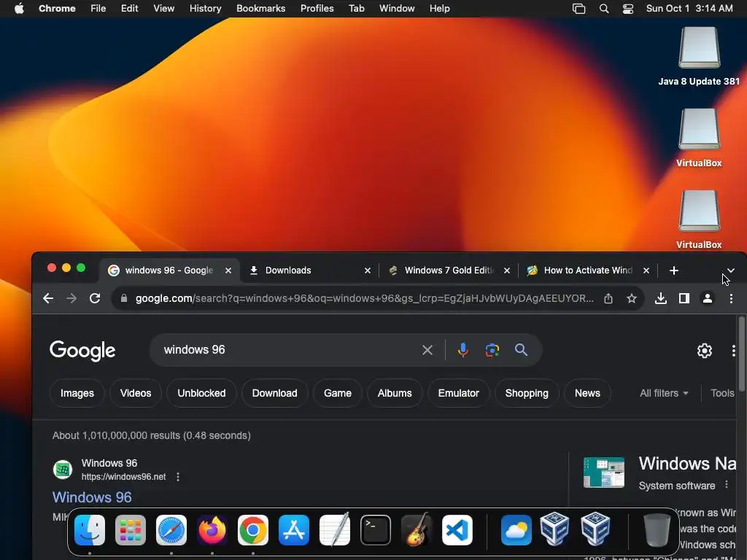This screenshot has width=747, height=560.
Task: Filter results by News
Action: 587,393
